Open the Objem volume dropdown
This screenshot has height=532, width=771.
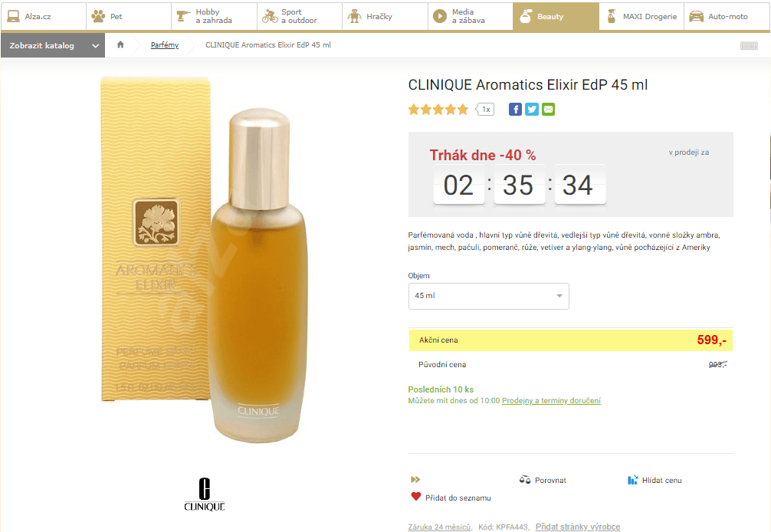(x=488, y=296)
